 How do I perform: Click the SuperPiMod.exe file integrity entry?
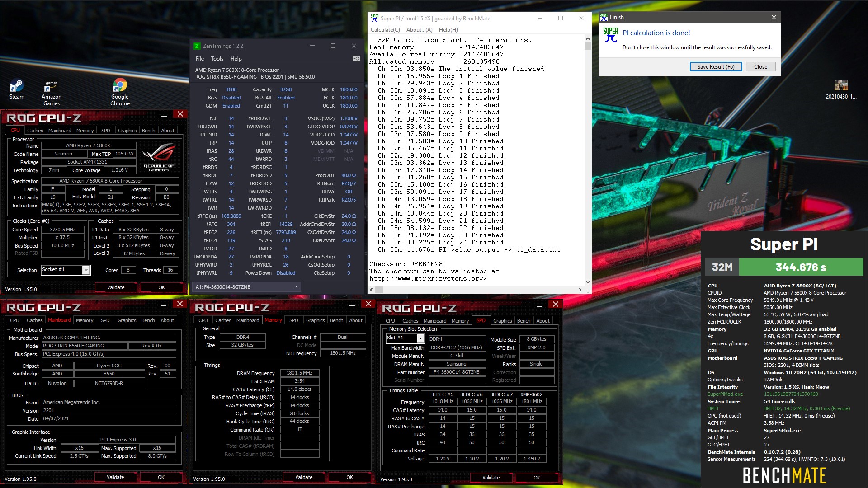725,394
